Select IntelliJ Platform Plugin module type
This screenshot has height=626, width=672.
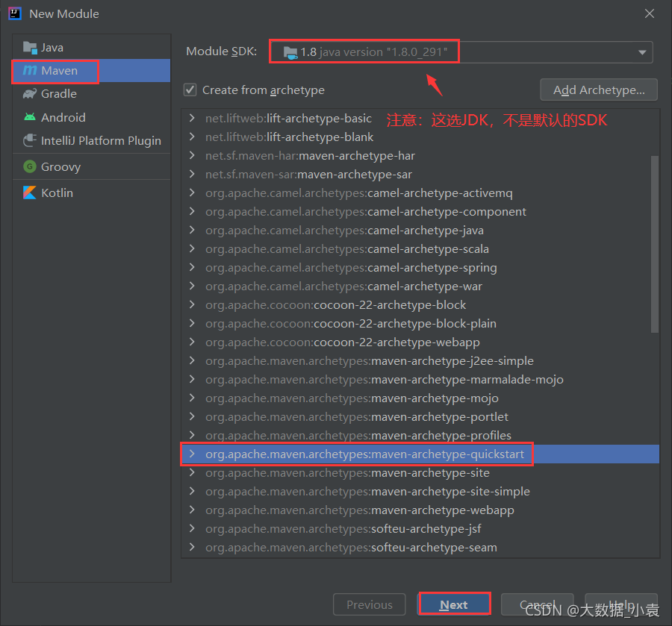click(x=92, y=140)
